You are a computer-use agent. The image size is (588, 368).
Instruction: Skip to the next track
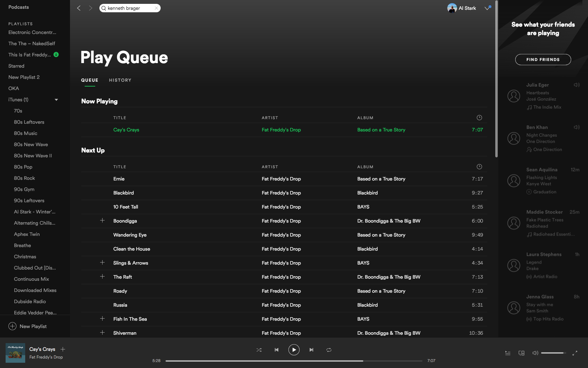click(x=311, y=350)
